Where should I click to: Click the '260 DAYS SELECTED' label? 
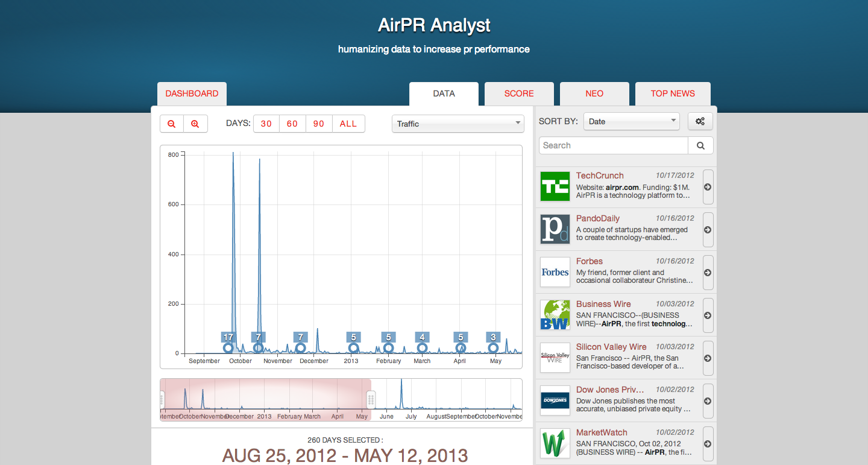[345, 440]
